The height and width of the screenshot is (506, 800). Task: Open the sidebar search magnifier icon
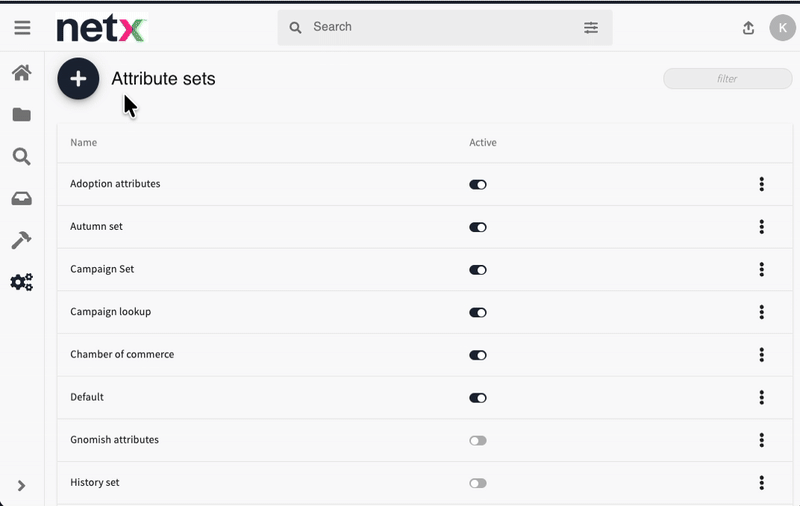pyautogui.click(x=21, y=157)
